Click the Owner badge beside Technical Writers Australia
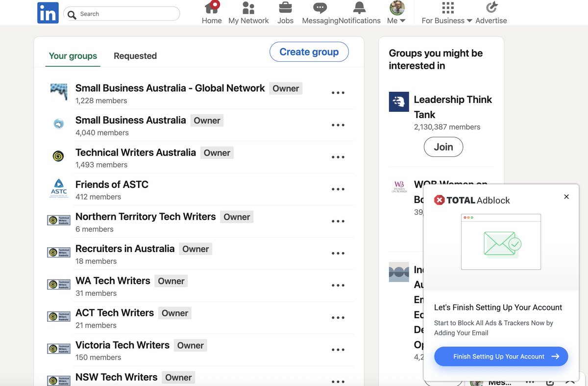The width and height of the screenshot is (588, 386). coord(217,153)
